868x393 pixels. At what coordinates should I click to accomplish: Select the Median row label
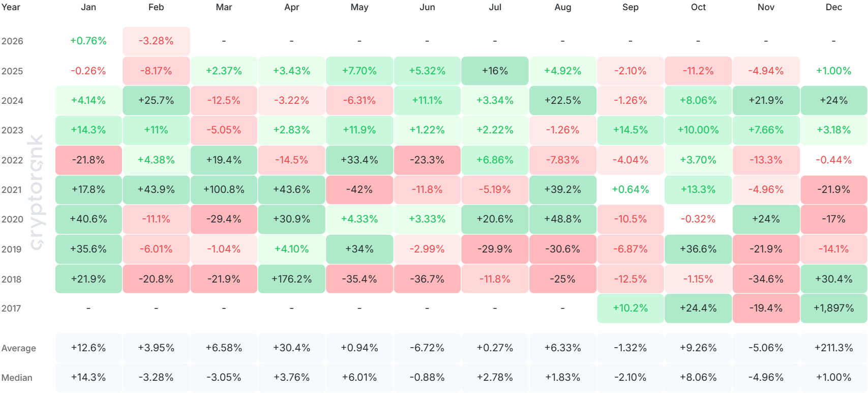17,378
